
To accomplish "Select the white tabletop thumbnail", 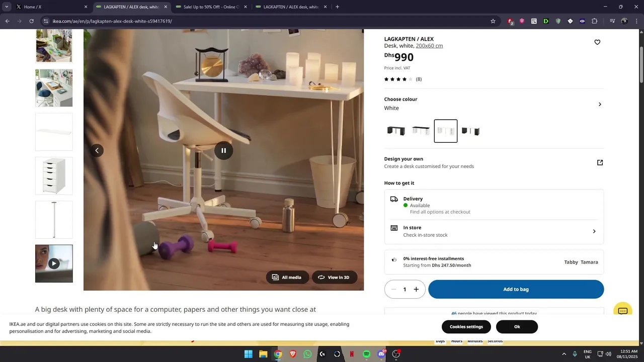I will (x=54, y=132).
